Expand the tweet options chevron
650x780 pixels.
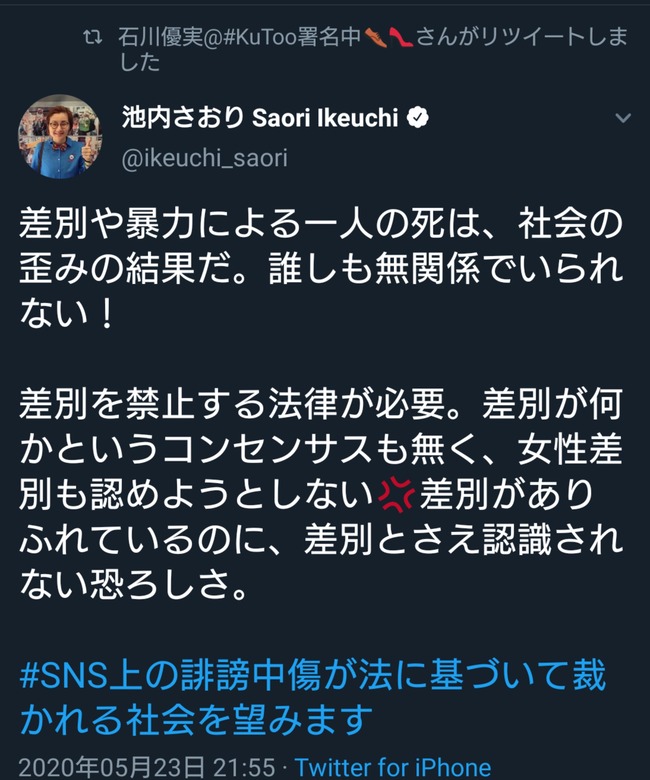(623, 118)
